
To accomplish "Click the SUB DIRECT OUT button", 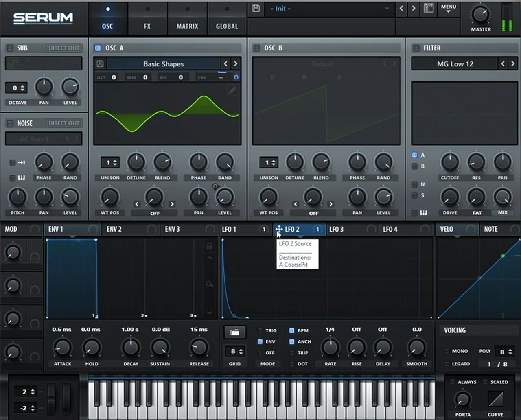I will 64,48.
